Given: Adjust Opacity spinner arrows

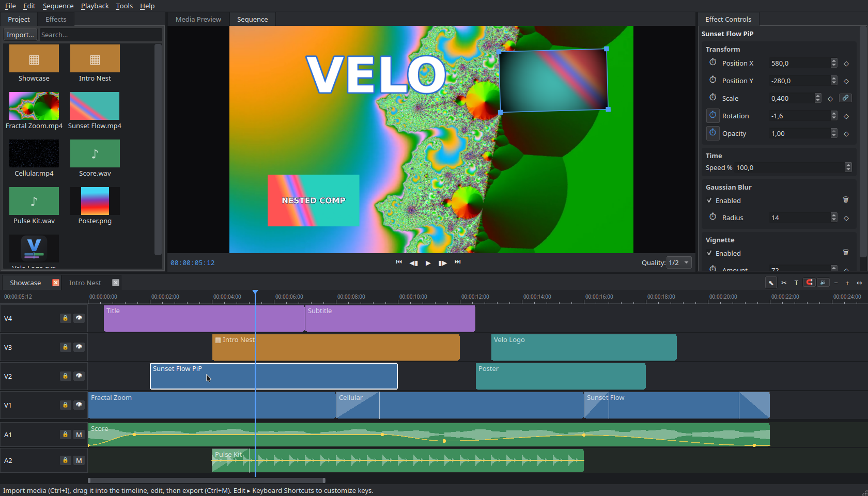Looking at the screenshot, I should click(x=834, y=133).
